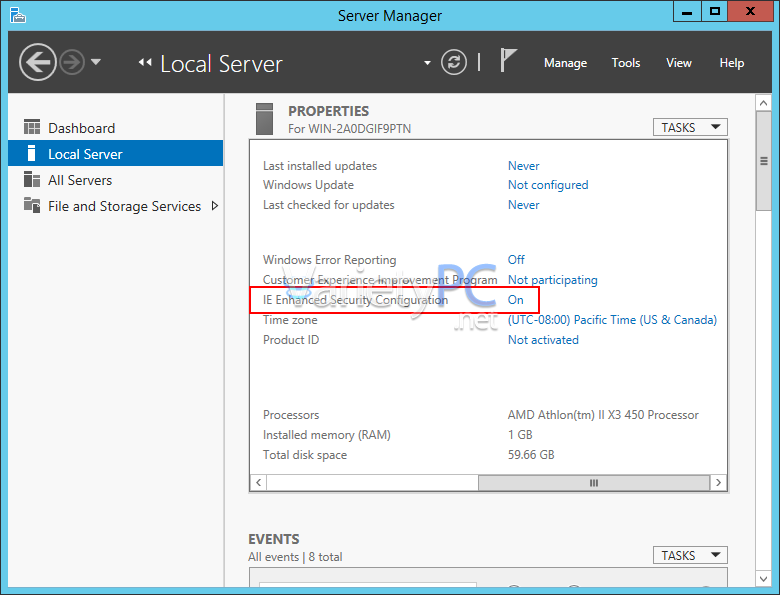Click the forward navigation arrow button
780x595 pixels.
point(71,63)
